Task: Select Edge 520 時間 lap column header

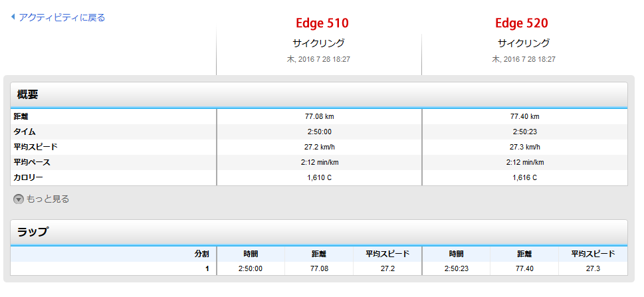Action: pos(456,254)
